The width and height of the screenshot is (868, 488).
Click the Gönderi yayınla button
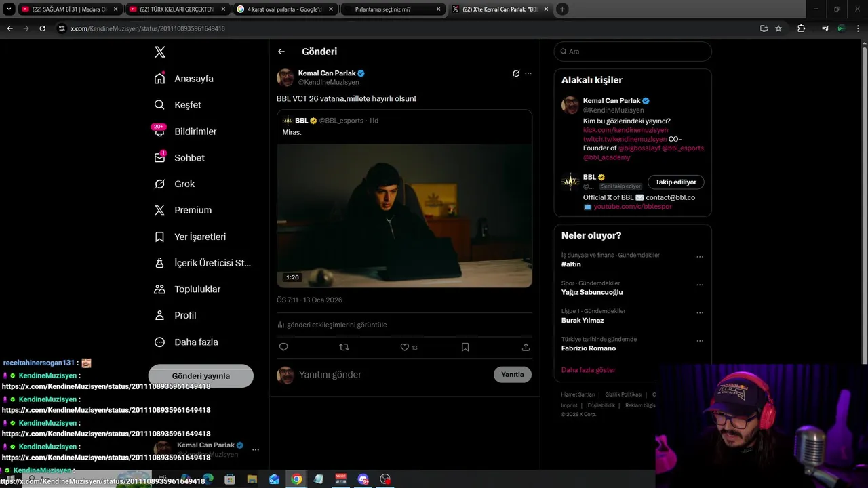201,375
